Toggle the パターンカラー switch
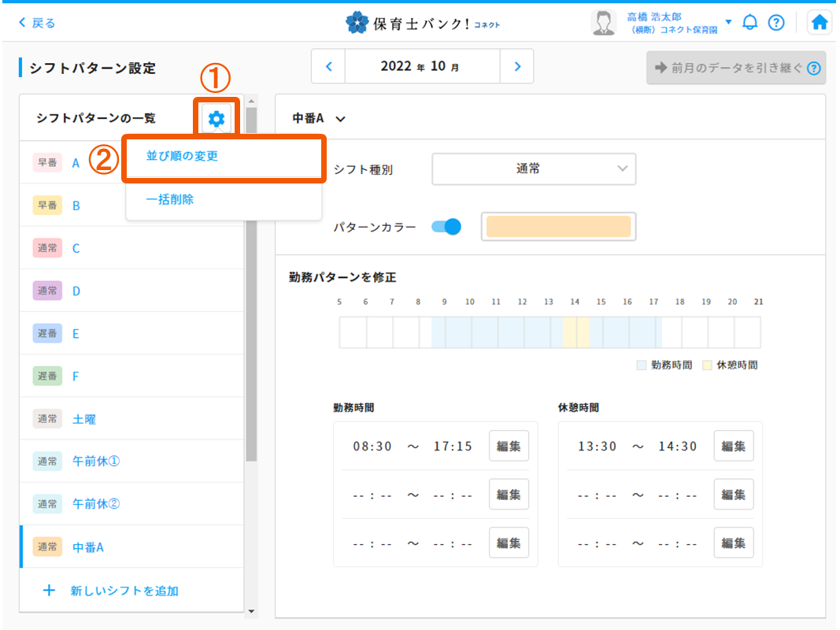The height and width of the screenshot is (630, 840). pyautogui.click(x=446, y=227)
